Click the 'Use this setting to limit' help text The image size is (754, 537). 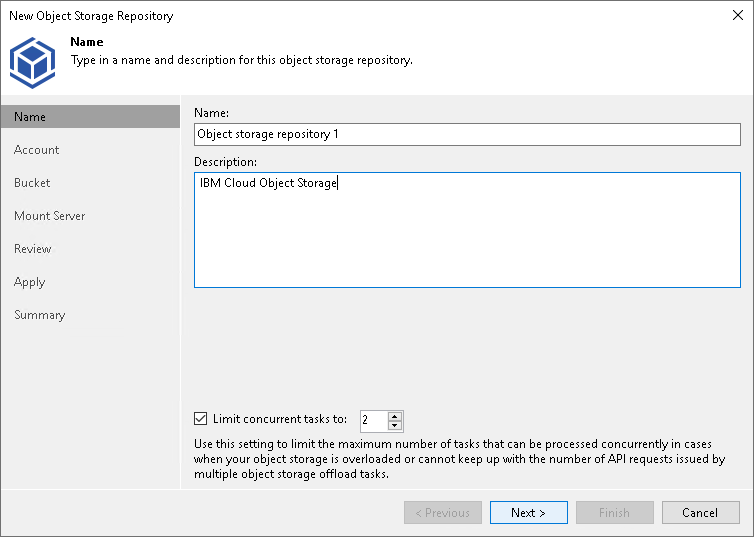(x=459, y=459)
